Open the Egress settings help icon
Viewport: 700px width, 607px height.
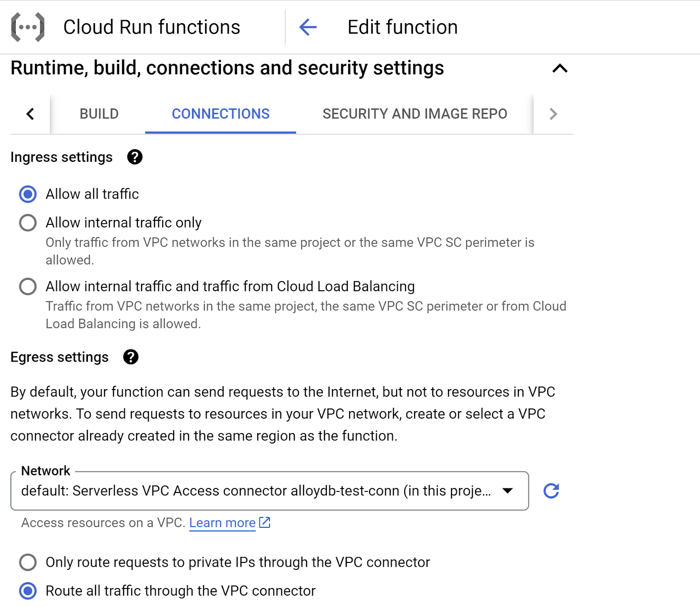[x=131, y=357]
